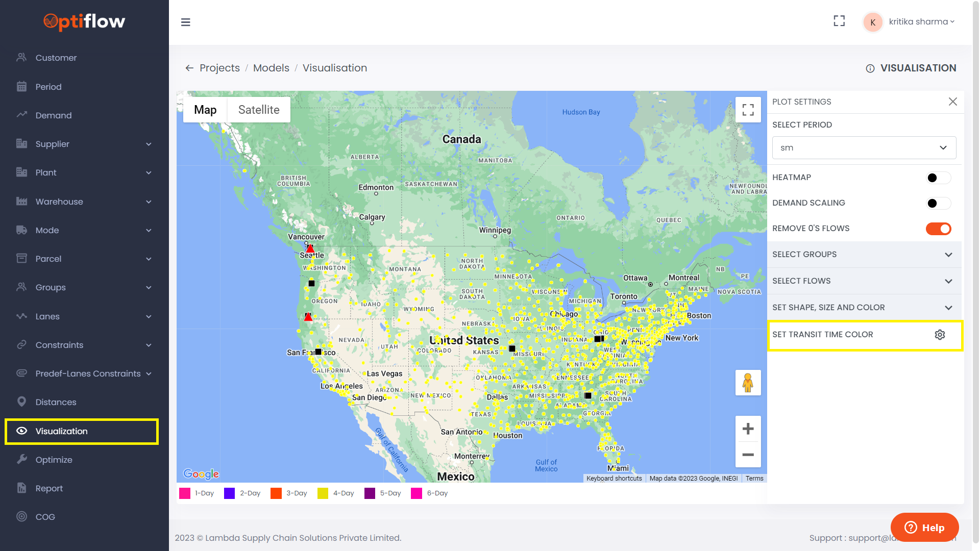Screen dimensions: 980x551
Task: Click the Help button
Action: (924, 527)
